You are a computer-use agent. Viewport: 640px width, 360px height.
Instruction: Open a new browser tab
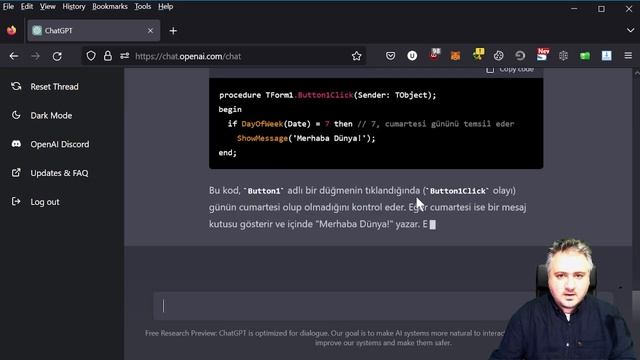click(x=173, y=31)
